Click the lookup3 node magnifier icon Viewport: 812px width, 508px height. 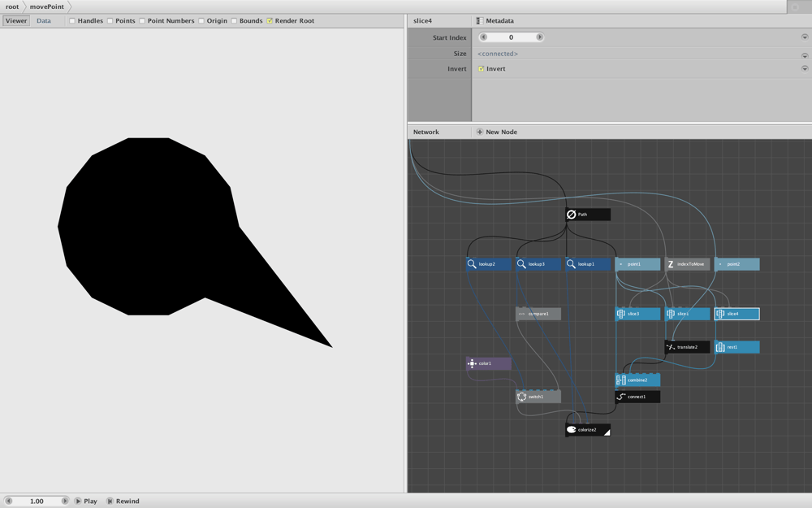521,264
